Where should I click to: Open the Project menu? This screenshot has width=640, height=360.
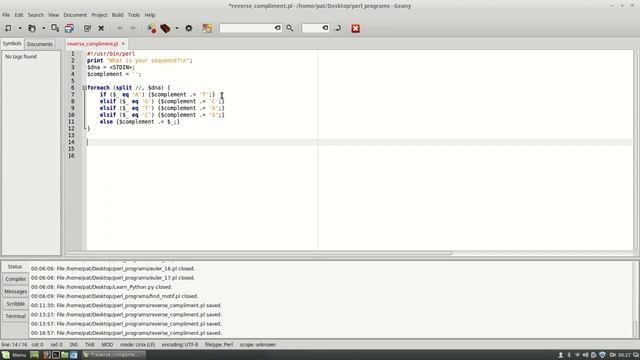point(99,15)
